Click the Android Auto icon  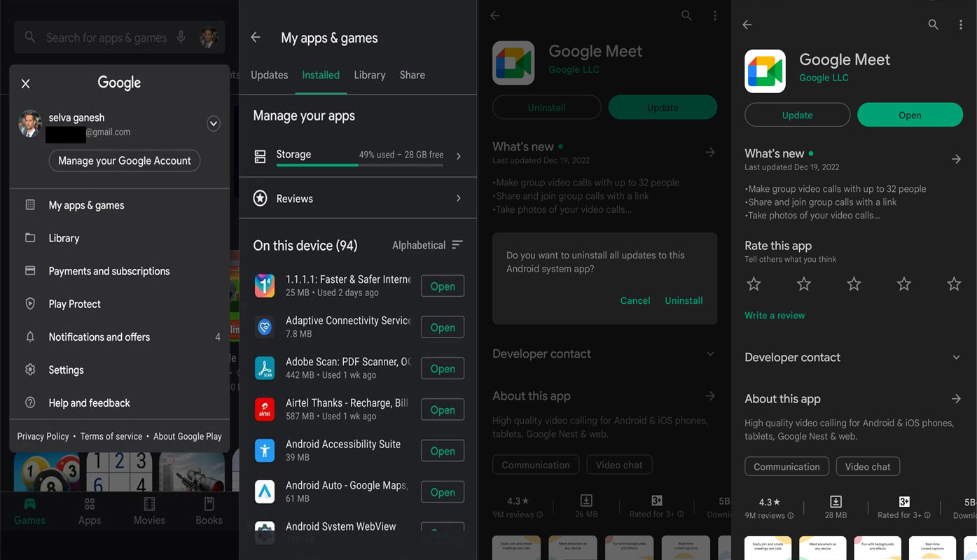(265, 492)
